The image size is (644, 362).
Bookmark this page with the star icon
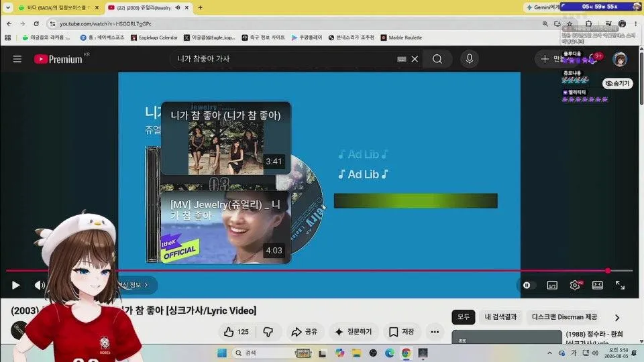(570, 24)
